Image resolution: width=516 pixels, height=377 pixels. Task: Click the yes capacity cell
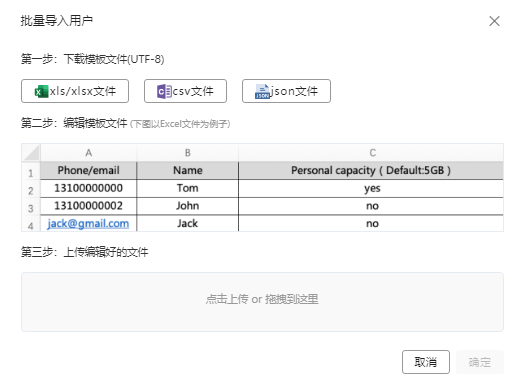(371, 188)
